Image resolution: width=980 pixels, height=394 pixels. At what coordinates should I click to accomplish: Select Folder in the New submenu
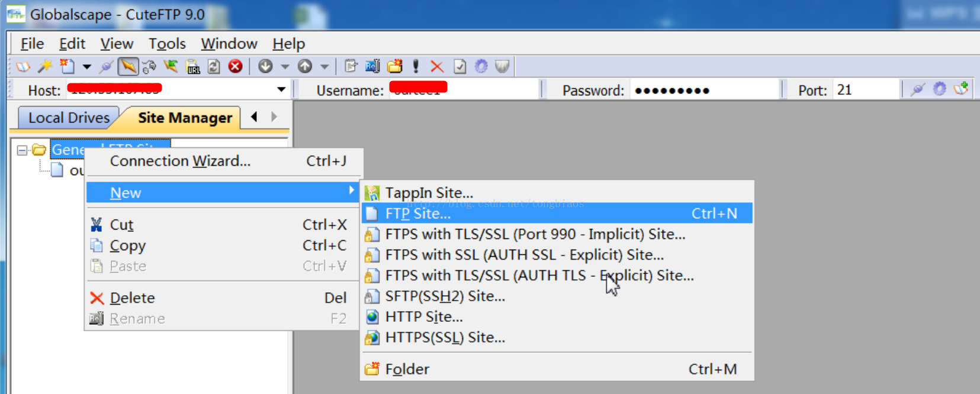tap(557, 369)
